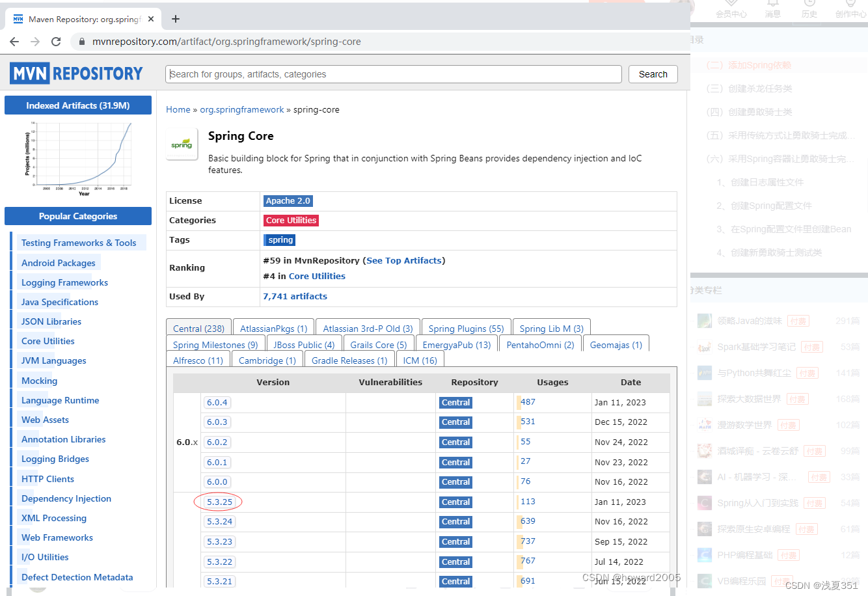868x596 pixels.
Task: Open version 6.0.0
Action: [x=217, y=482]
